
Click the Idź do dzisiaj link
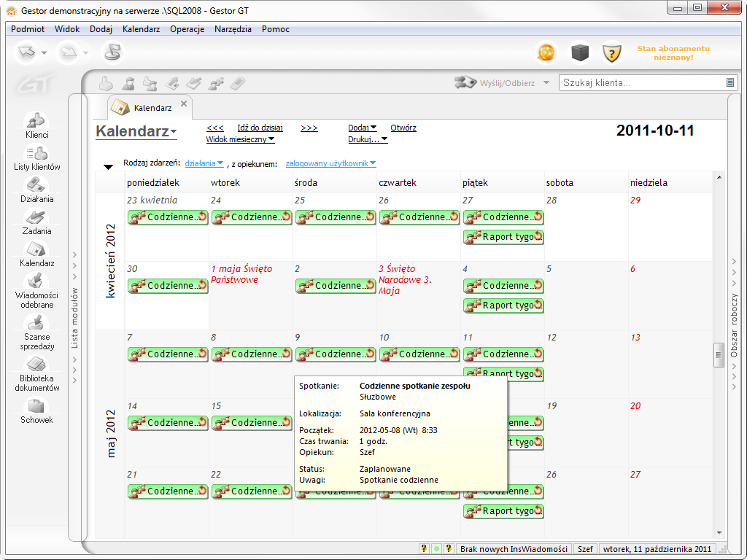[x=260, y=128]
